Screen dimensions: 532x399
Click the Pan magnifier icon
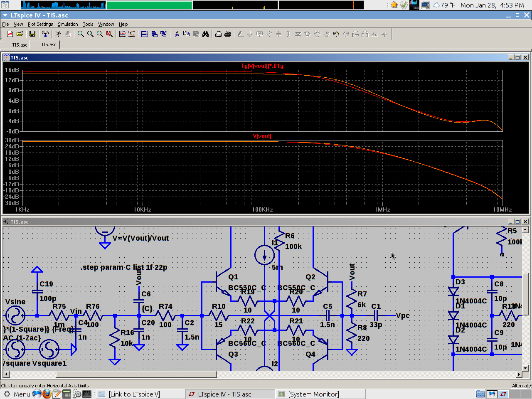tap(90, 34)
